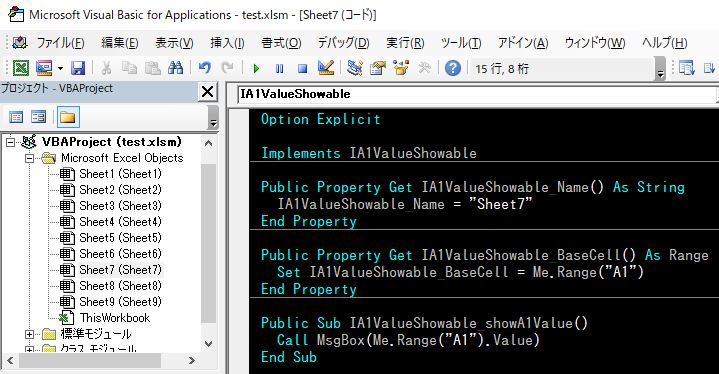Switch to Microsoft Excel view icon
Image resolution: width=719 pixels, height=374 pixels.
click(20, 68)
